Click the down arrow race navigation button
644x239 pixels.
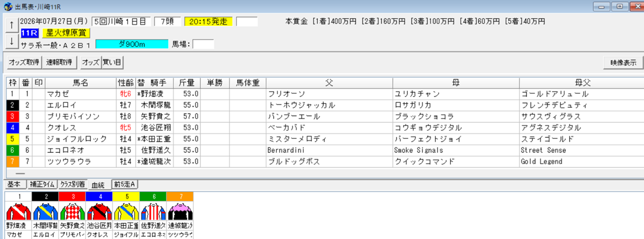pyautogui.click(x=11, y=41)
